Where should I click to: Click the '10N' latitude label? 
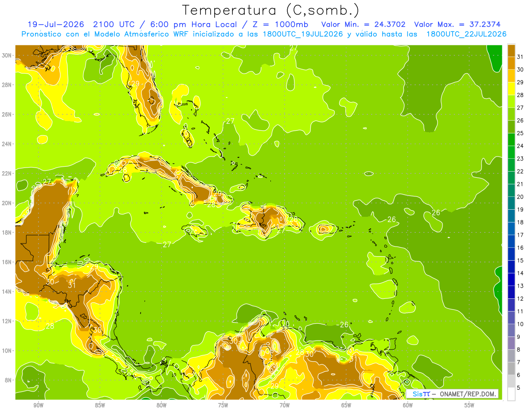point(8,351)
